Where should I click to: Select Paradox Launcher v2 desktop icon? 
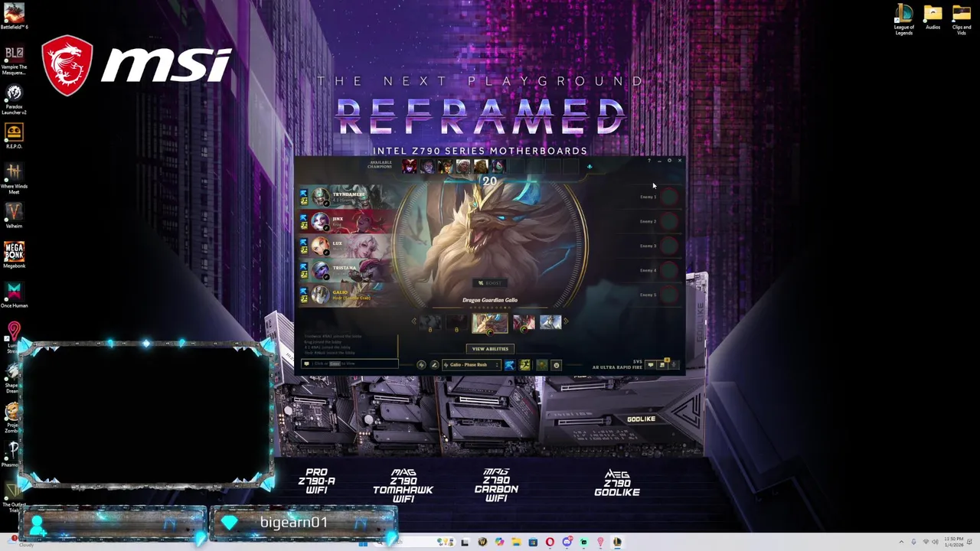(14, 100)
